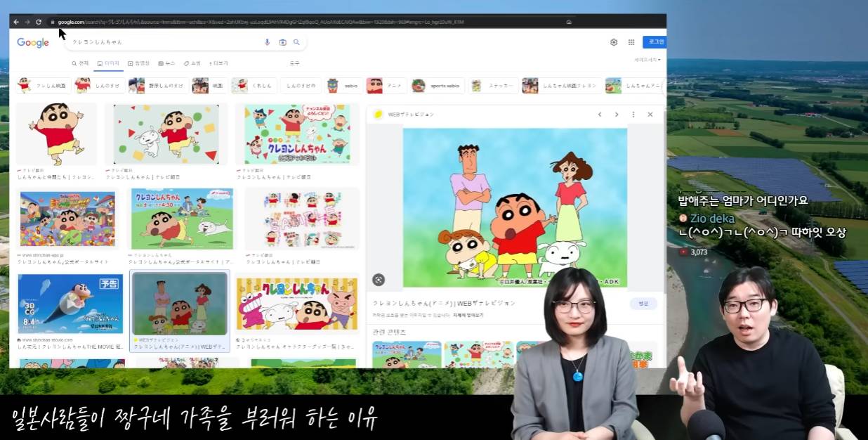
Task: Click the magnifier search icon
Action: click(x=296, y=42)
